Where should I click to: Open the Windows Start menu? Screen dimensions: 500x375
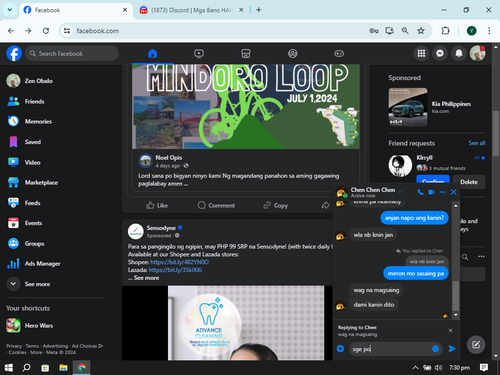pos(9,368)
